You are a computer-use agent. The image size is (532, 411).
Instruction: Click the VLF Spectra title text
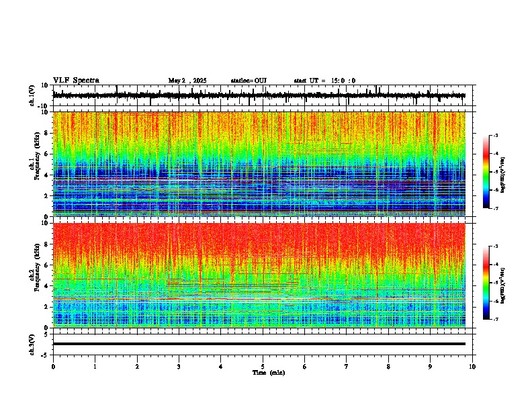pyautogui.click(x=76, y=80)
